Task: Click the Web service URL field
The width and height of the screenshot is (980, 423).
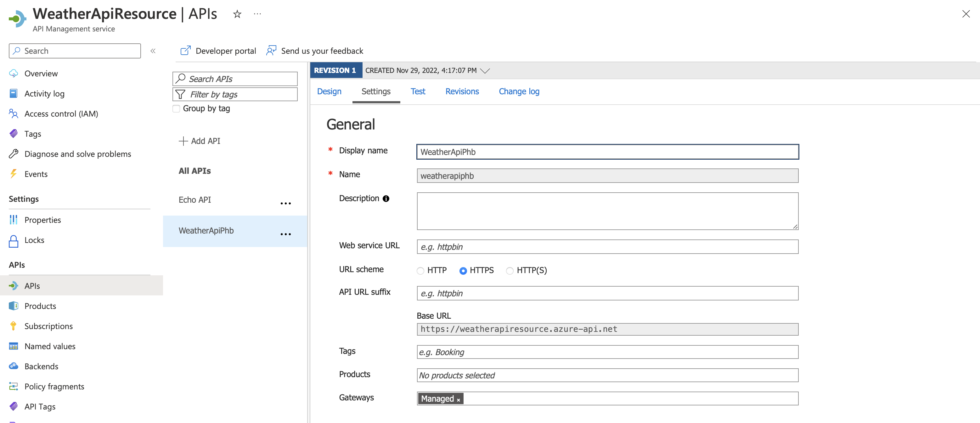Action: 607,247
